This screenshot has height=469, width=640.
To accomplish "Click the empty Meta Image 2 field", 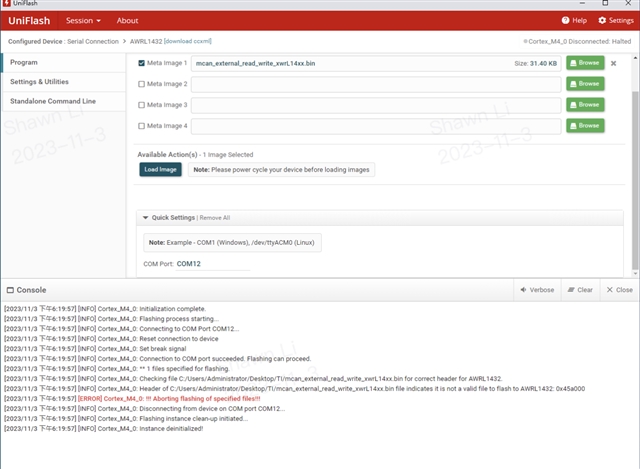I will [376, 84].
